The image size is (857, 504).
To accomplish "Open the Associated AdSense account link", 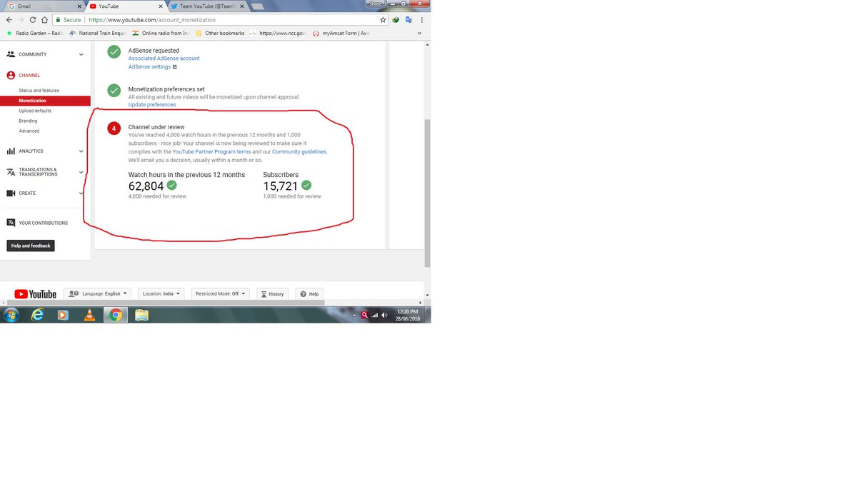I will click(164, 59).
